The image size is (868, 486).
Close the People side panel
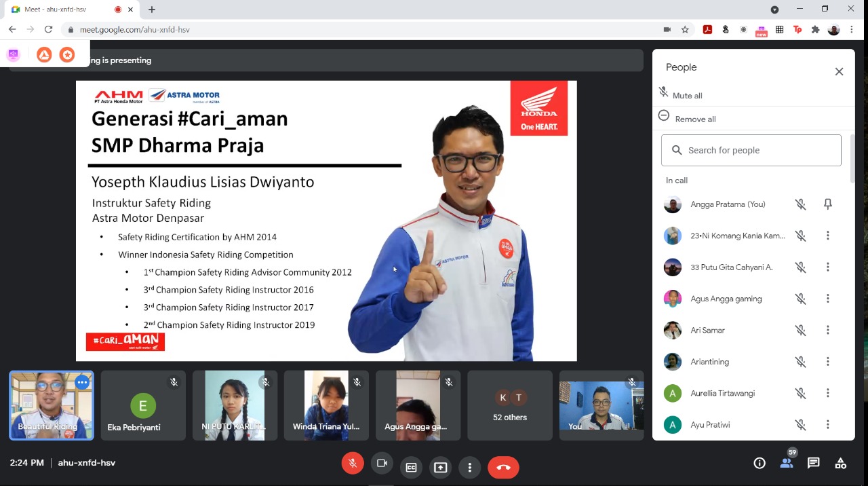coord(839,71)
